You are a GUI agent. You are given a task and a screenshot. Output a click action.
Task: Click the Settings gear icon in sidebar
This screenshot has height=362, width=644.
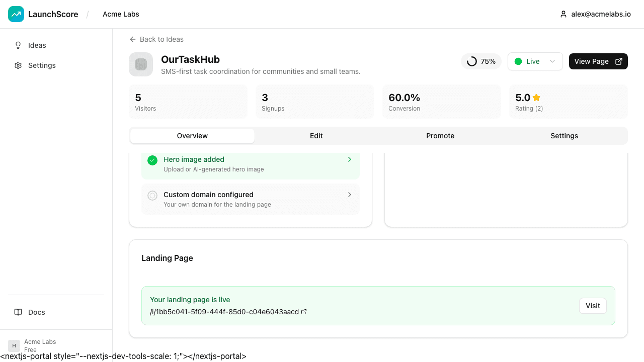click(18, 65)
